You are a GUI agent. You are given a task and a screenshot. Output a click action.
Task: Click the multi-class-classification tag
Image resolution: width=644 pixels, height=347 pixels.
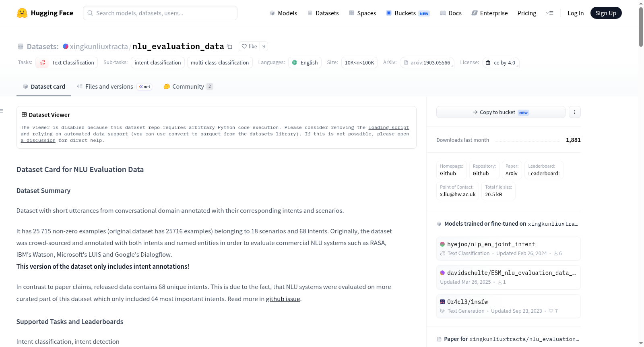coord(220,62)
